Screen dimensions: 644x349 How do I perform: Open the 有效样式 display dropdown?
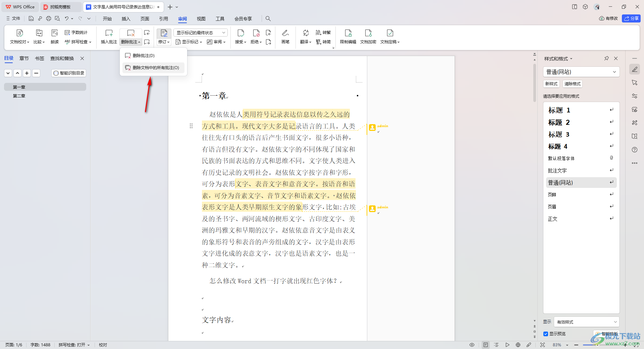(587, 322)
